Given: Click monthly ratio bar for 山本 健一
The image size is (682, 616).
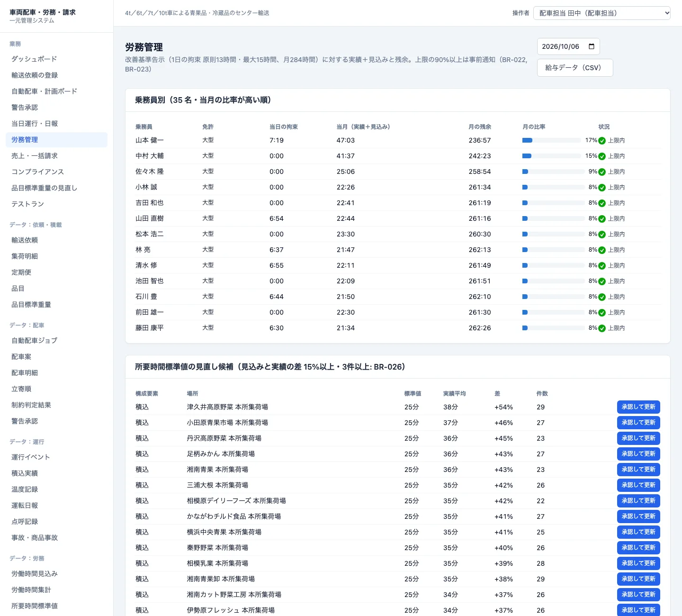Looking at the screenshot, I should coord(551,140).
